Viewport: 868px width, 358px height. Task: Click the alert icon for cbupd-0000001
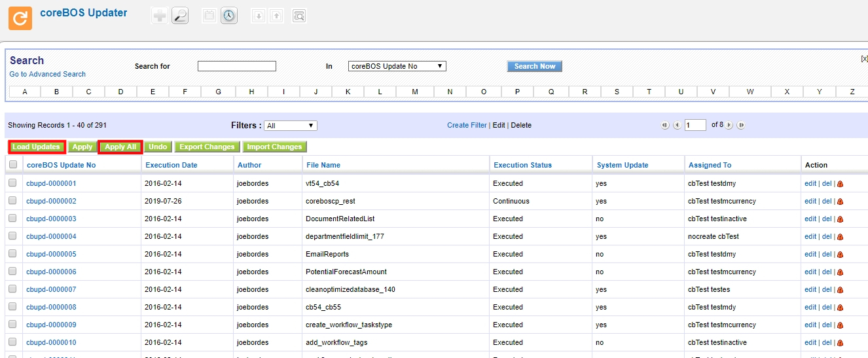(x=841, y=184)
